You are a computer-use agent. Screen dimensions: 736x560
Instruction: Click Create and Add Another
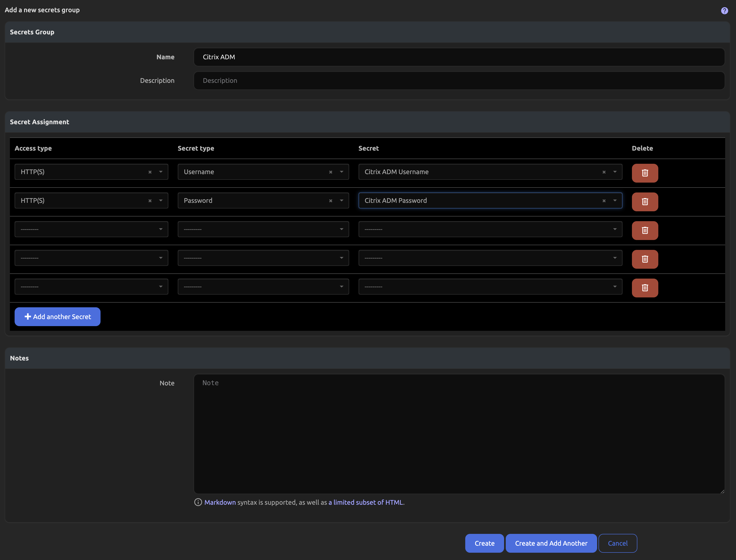tap(551, 543)
